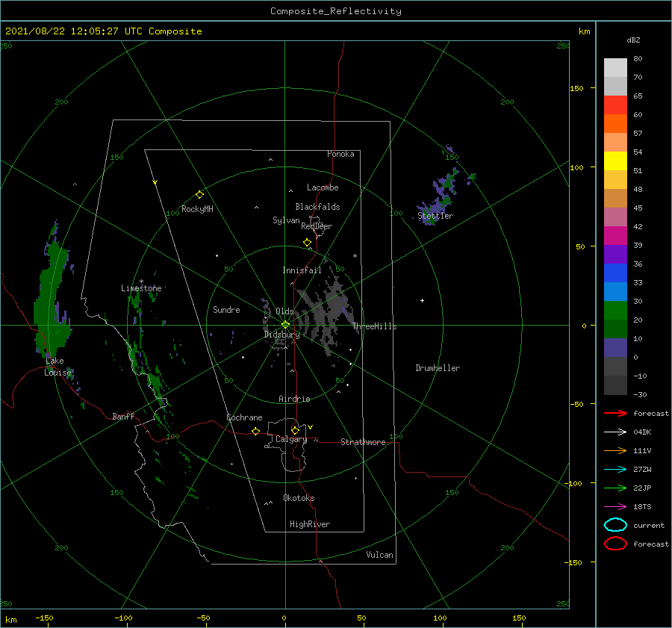Click the radar center diamond near Didsbury

(x=285, y=325)
